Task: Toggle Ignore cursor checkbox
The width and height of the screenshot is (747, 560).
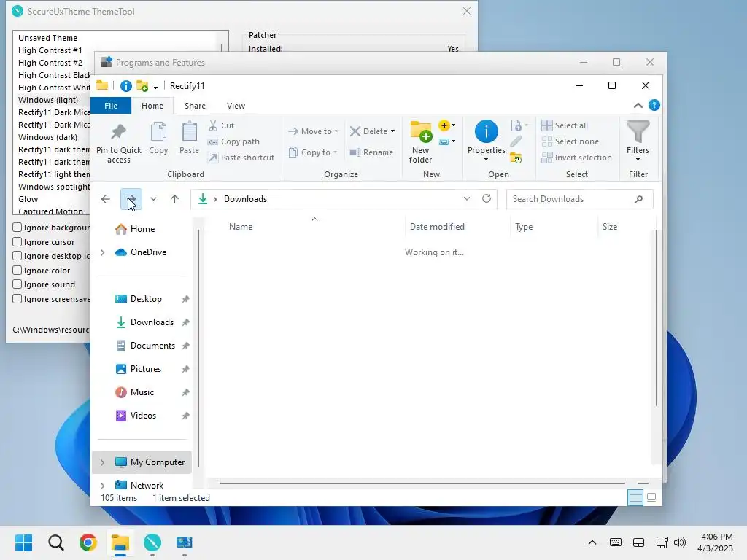Action: click(x=18, y=242)
